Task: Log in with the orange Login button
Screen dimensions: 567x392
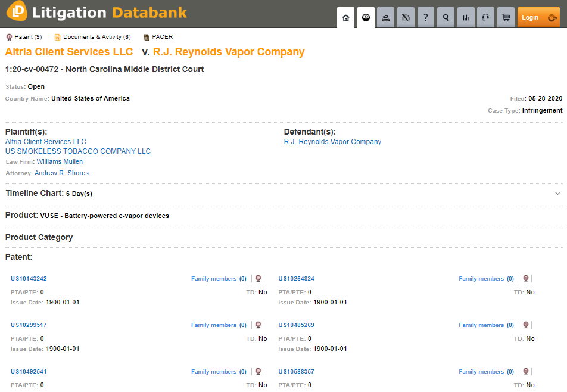Action: coord(538,17)
